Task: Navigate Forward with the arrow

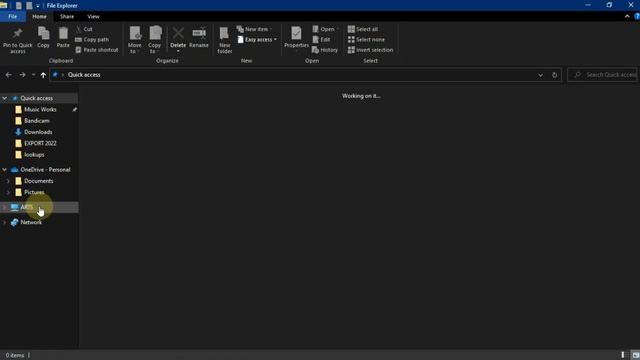Action: point(22,75)
